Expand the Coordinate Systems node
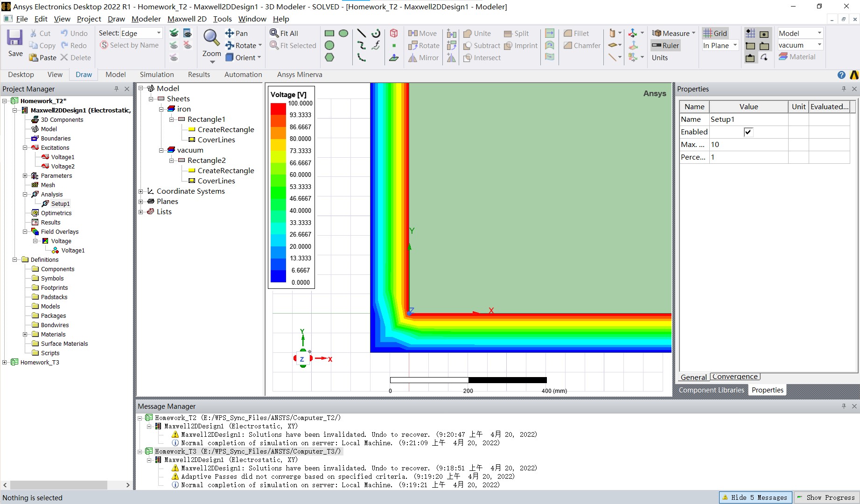The width and height of the screenshot is (860, 504). tap(141, 191)
